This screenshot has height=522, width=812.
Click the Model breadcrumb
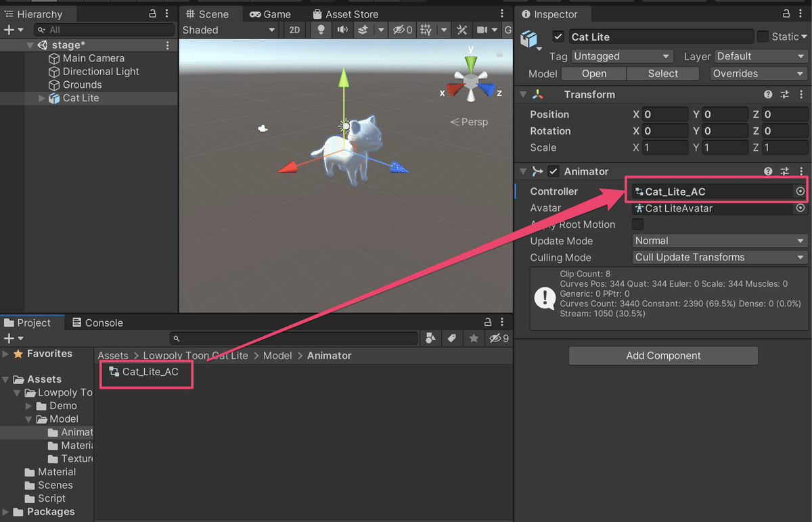click(x=277, y=356)
